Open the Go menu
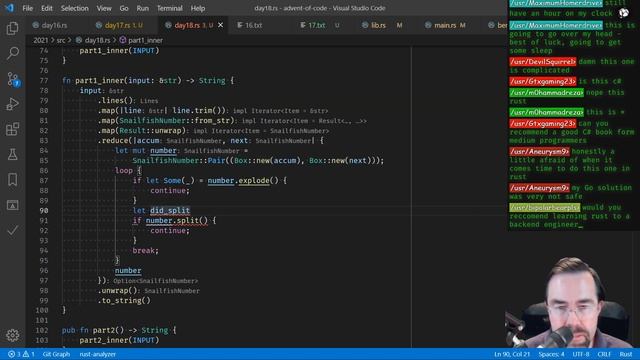This screenshot has height=360, width=640. (x=124, y=8)
